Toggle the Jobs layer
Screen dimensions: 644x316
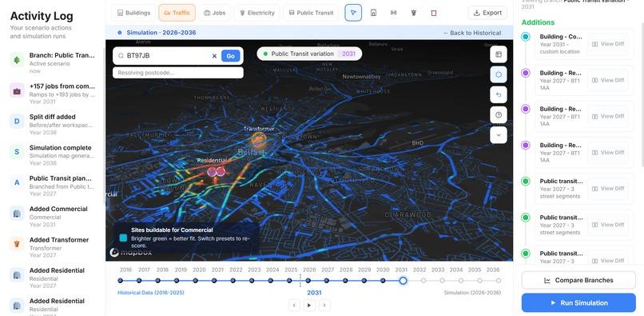coord(215,13)
